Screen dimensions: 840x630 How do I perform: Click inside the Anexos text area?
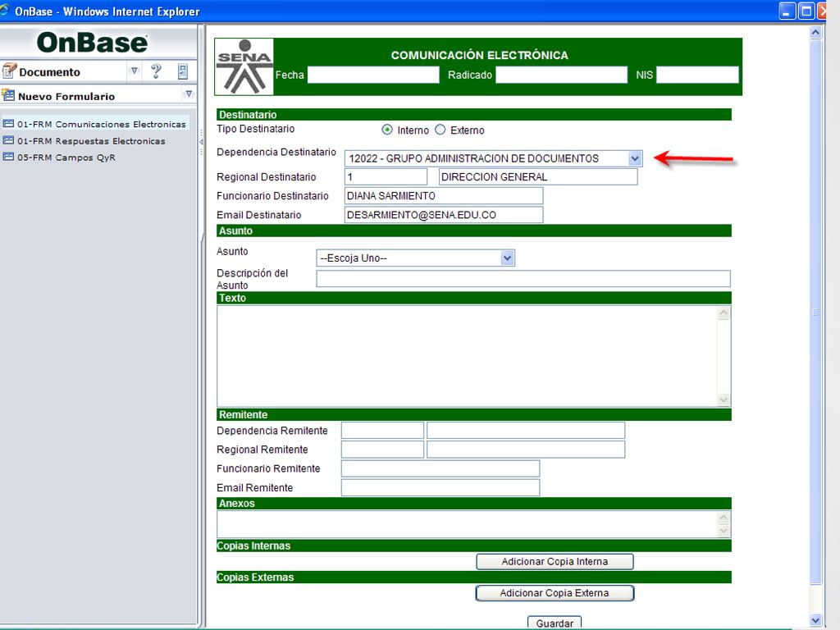pos(467,524)
